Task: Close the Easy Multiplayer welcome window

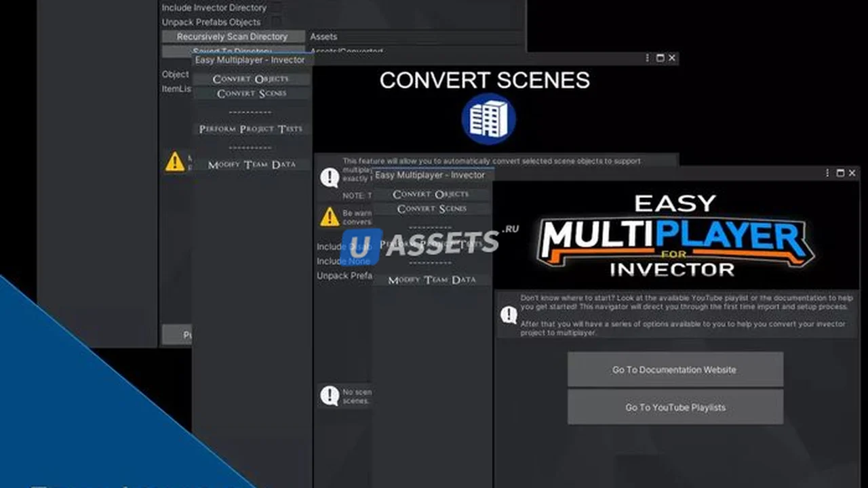Action: click(852, 174)
